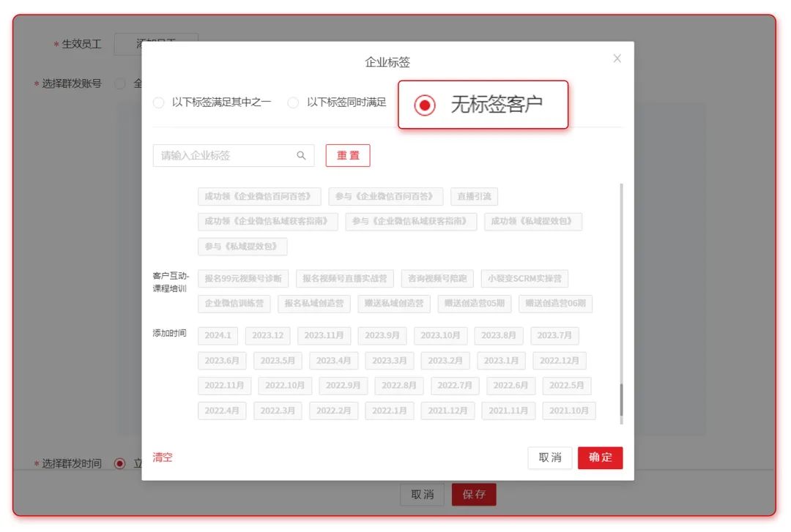
Task: Click the 请输入企业标签 input field
Action: coord(220,155)
